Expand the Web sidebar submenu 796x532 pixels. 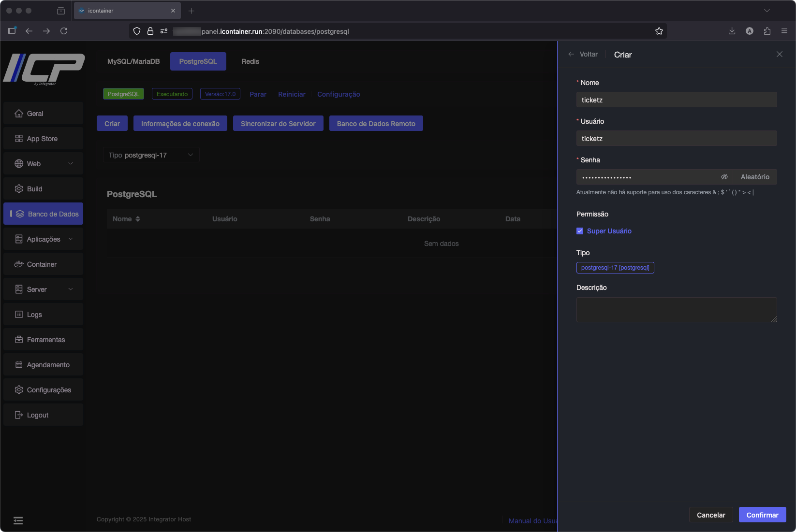point(71,164)
